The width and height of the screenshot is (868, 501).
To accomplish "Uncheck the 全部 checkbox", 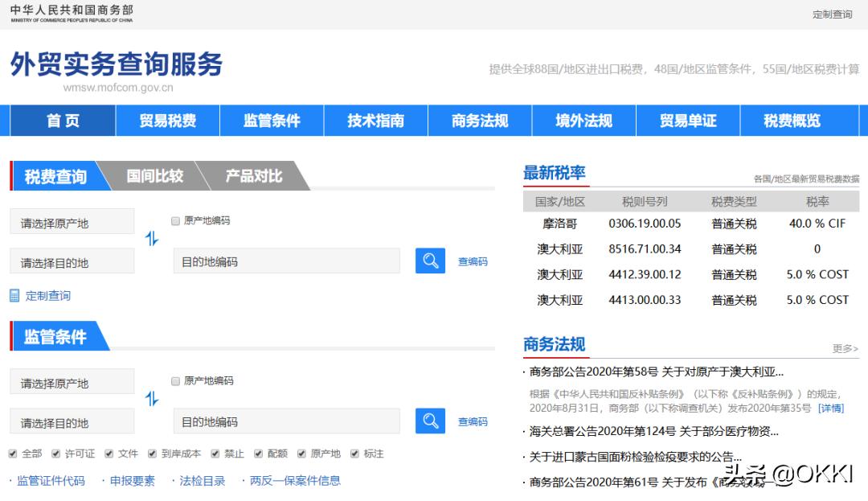I will [x=13, y=454].
